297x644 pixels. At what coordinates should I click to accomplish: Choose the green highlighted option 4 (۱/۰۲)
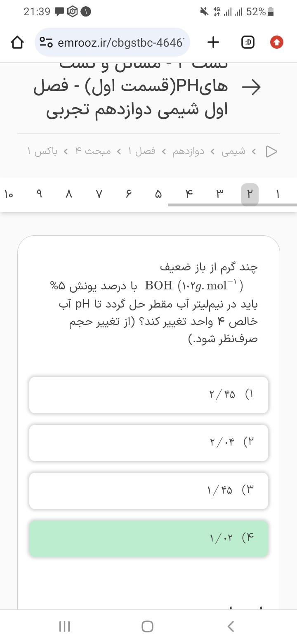(x=148, y=538)
